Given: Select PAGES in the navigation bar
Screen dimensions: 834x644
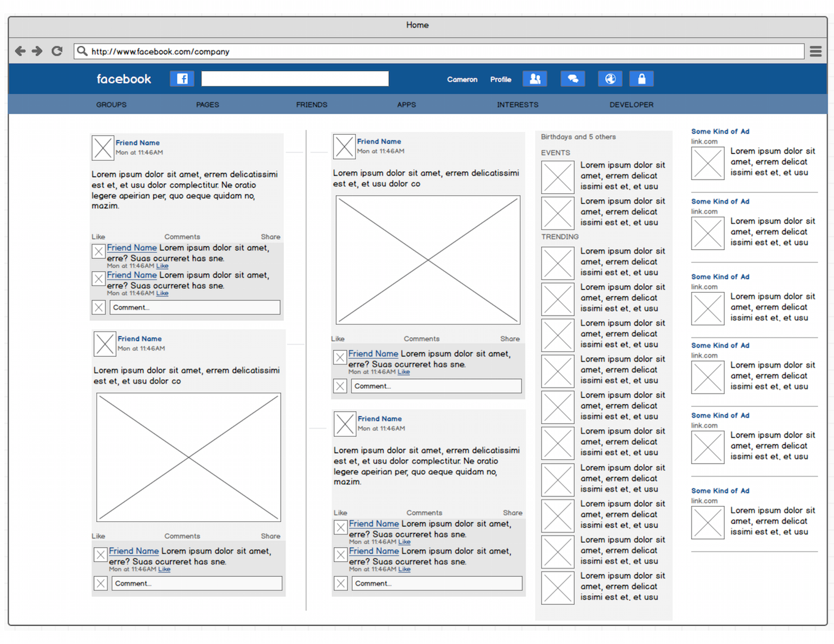Looking at the screenshot, I should tap(208, 104).
